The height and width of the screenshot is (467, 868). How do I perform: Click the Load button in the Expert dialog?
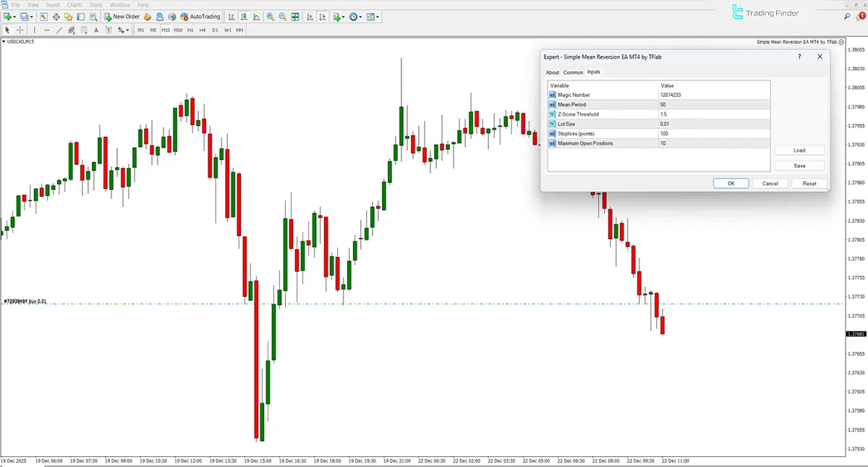click(x=799, y=150)
